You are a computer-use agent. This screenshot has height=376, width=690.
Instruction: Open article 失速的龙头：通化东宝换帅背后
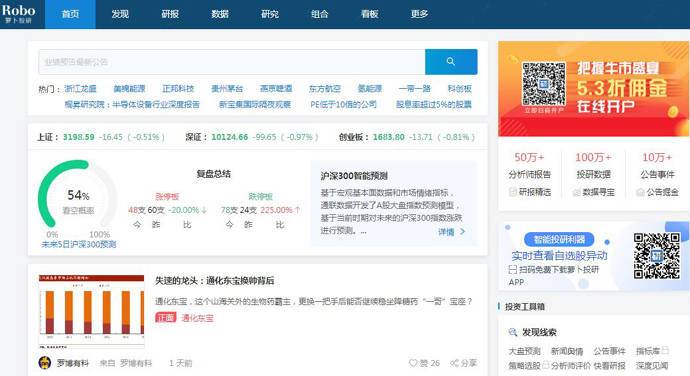214,280
